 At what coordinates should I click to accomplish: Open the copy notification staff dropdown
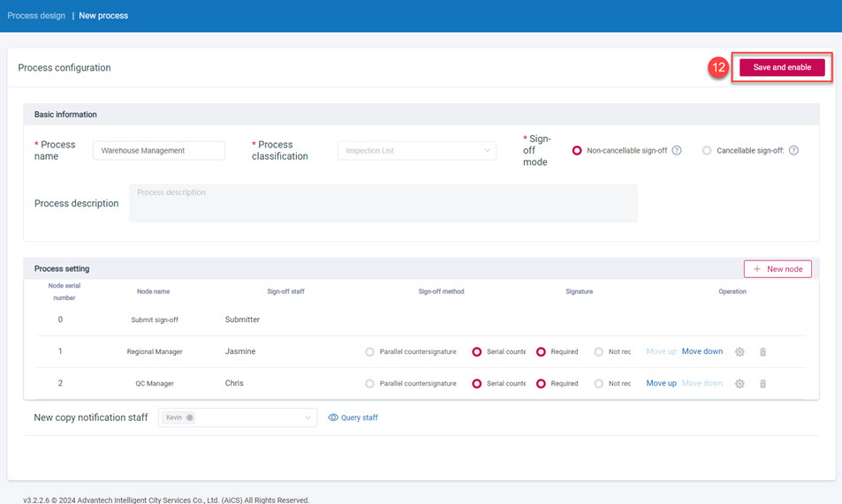coord(307,417)
